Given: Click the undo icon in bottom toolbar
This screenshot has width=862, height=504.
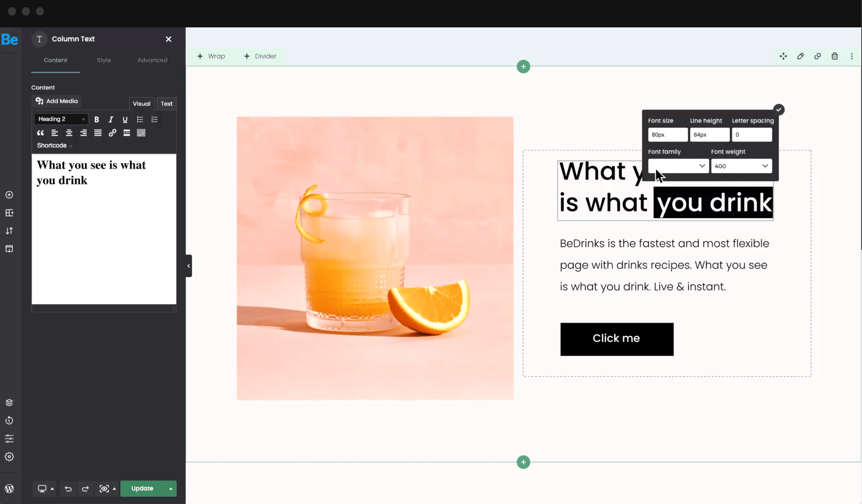Looking at the screenshot, I should tap(68, 488).
